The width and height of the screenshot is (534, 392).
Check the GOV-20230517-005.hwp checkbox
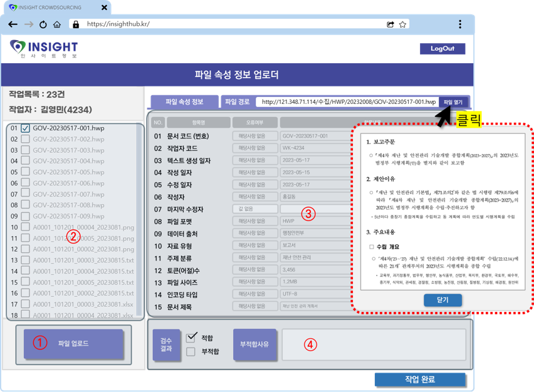click(25, 172)
